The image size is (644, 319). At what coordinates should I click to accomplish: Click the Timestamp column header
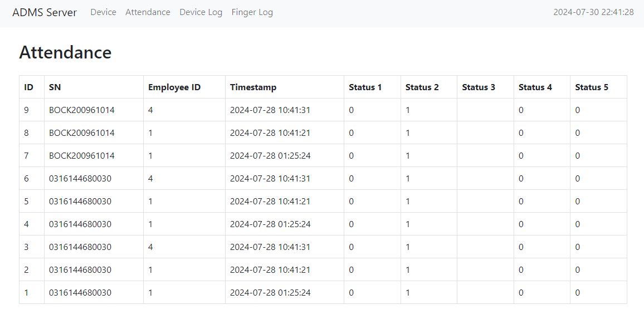point(253,87)
